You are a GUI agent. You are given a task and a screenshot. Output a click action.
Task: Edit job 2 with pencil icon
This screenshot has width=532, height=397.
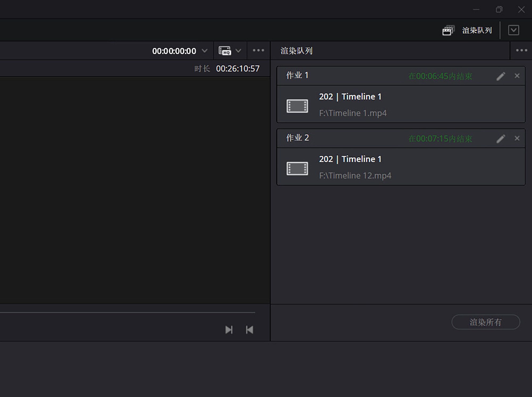(x=501, y=139)
